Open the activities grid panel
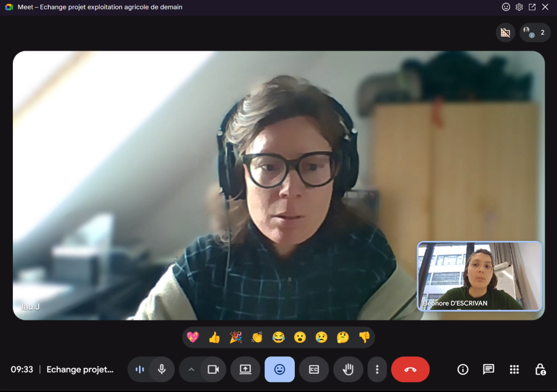Viewport: 557px width, 392px height. tap(515, 370)
